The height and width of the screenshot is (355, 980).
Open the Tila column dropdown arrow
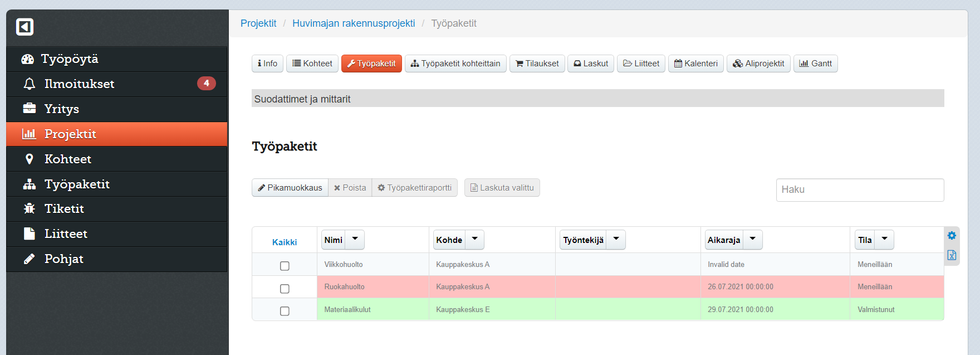pyautogui.click(x=884, y=240)
